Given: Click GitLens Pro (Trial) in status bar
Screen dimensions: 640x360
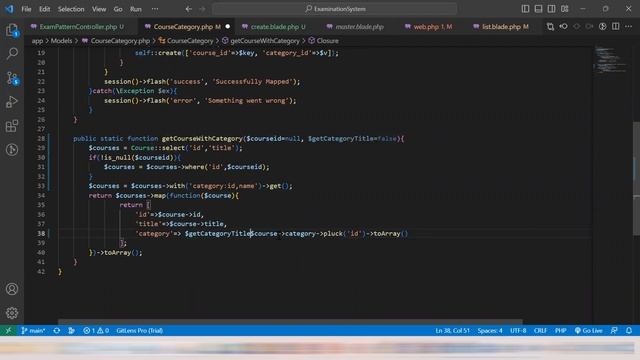Looking at the screenshot, I should tap(140, 331).
